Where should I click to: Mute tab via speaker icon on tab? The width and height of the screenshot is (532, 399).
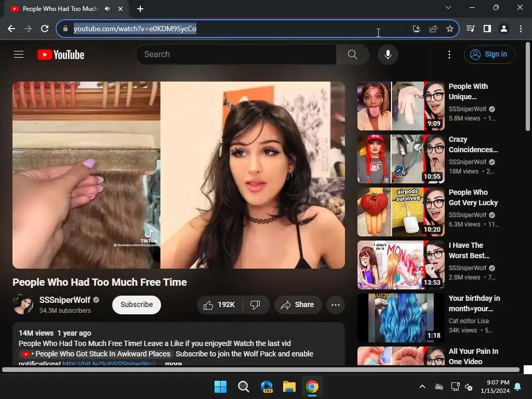click(x=108, y=9)
